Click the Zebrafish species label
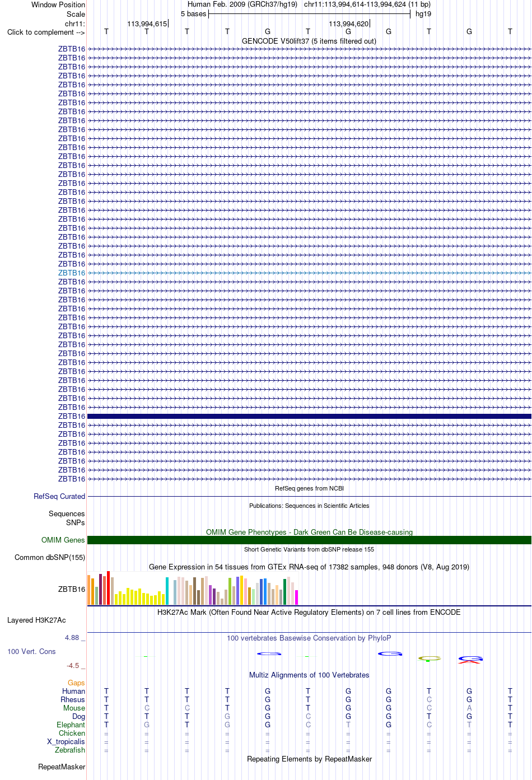 tap(70, 750)
